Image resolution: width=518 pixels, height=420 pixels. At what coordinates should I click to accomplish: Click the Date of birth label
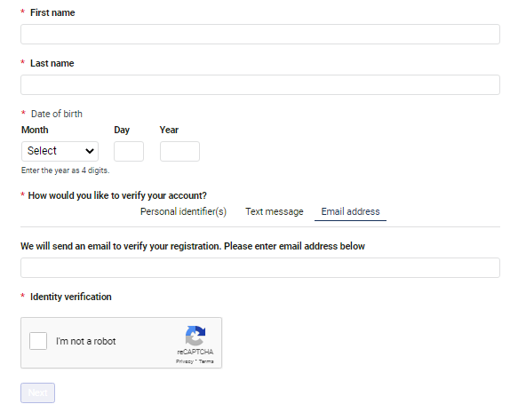(x=57, y=114)
